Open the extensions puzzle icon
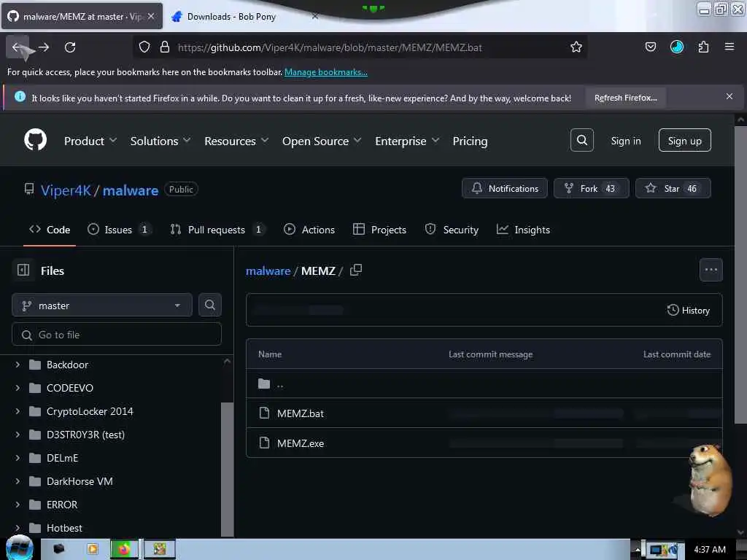Viewport: 747px width, 560px height. coord(703,47)
